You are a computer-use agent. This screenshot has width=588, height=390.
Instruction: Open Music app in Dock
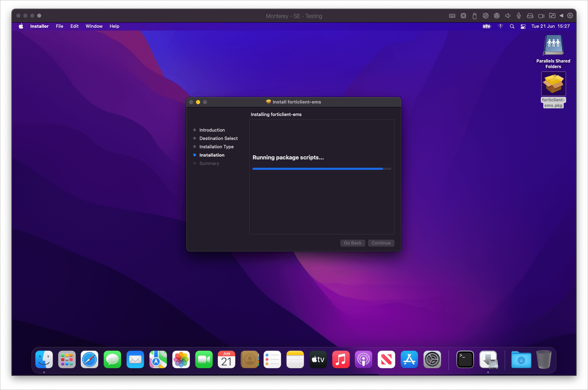(341, 359)
